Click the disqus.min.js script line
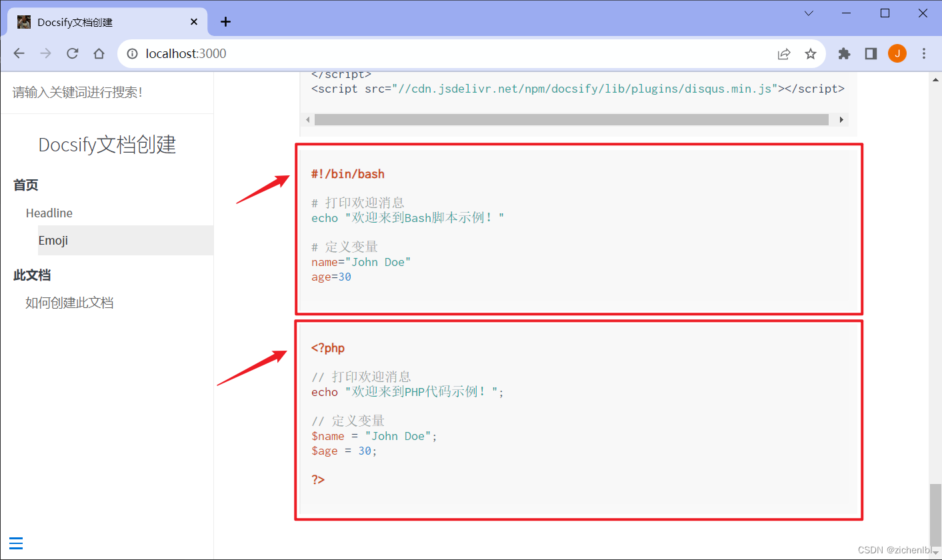The height and width of the screenshot is (560, 942). (x=578, y=89)
